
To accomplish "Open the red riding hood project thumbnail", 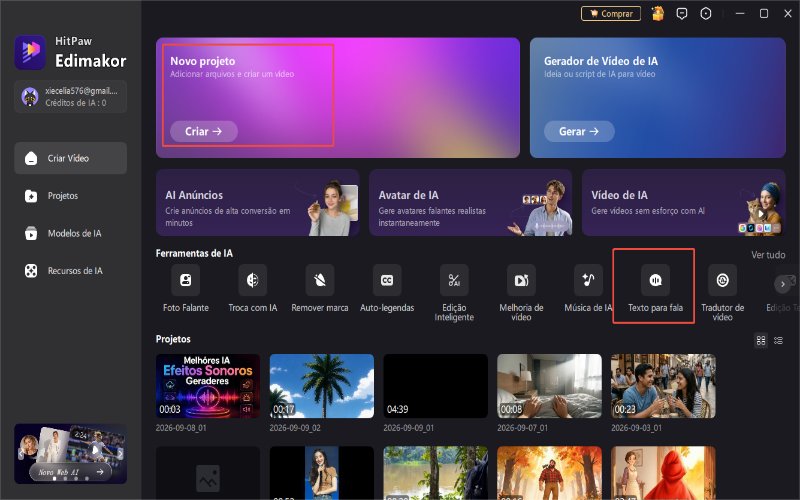I will pyautogui.click(x=663, y=473).
